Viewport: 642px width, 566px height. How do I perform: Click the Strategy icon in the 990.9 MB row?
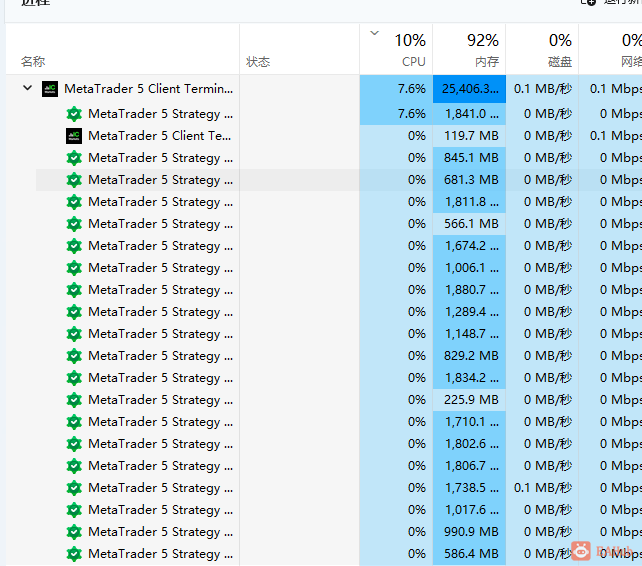point(74,532)
